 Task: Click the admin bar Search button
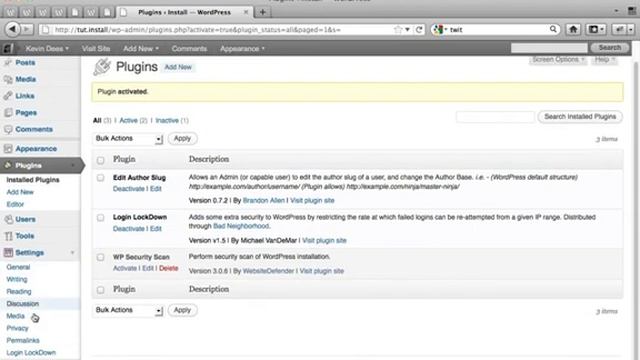(609, 48)
